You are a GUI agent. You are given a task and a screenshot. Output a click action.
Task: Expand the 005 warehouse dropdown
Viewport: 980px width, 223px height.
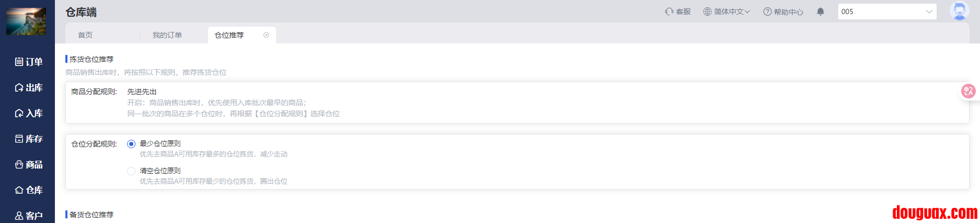[887, 12]
